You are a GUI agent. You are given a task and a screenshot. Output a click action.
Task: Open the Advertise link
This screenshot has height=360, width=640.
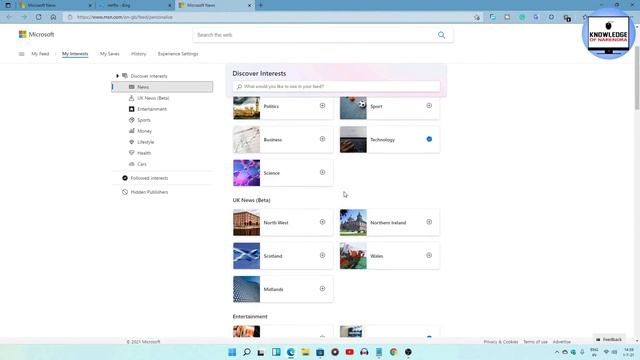click(562, 342)
